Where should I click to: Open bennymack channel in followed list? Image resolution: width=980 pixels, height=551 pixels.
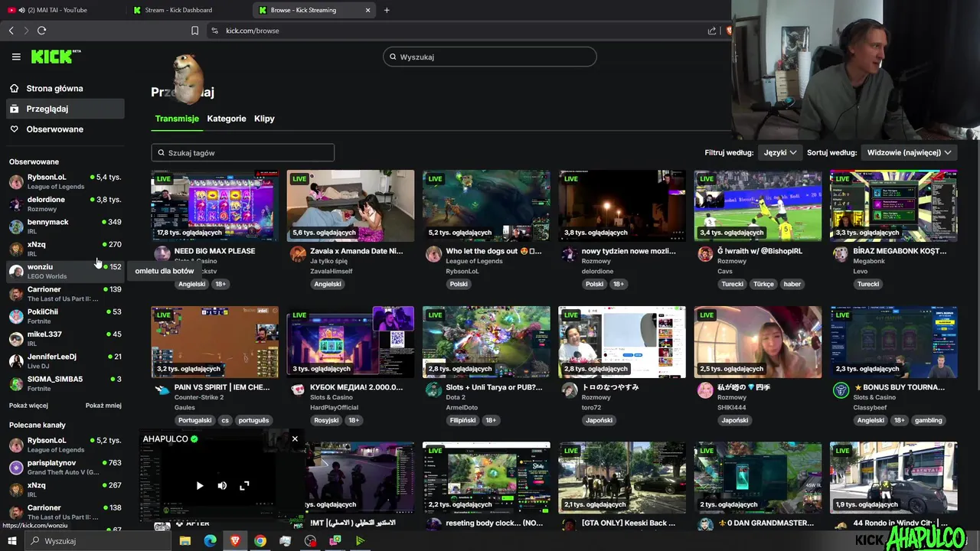[x=65, y=226]
